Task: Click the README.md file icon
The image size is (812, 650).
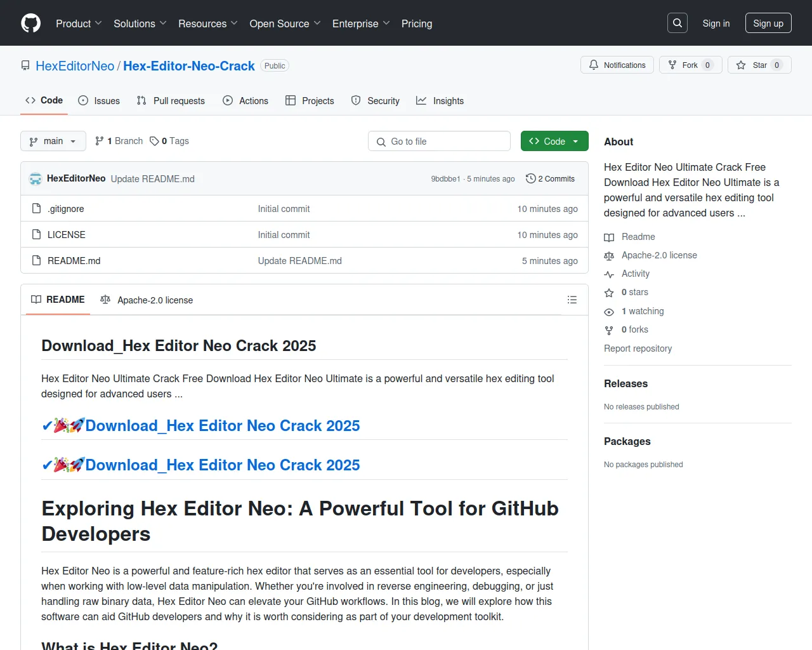Action: pos(37,260)
